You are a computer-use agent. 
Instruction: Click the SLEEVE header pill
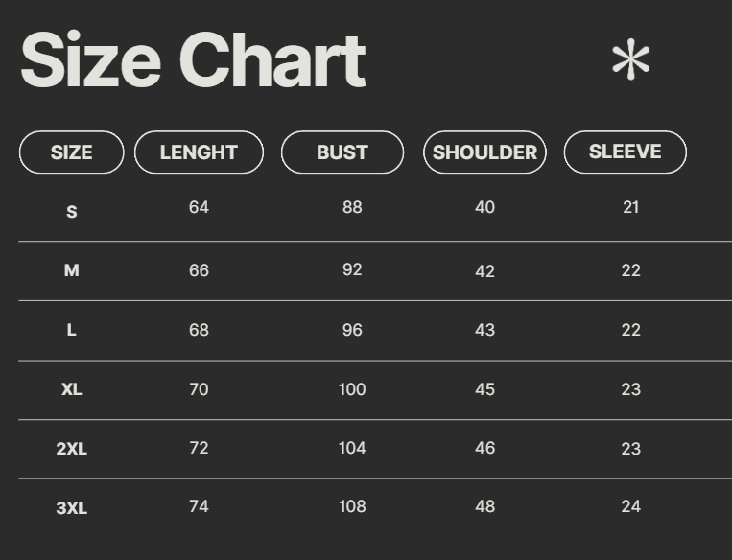pyautogui.click(x=625, y=152)
